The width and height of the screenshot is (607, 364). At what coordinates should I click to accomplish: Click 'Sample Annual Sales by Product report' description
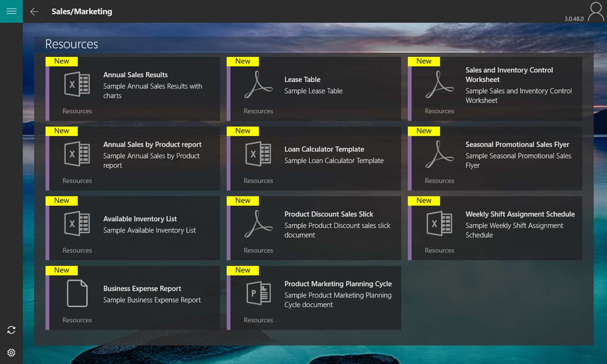152,160
